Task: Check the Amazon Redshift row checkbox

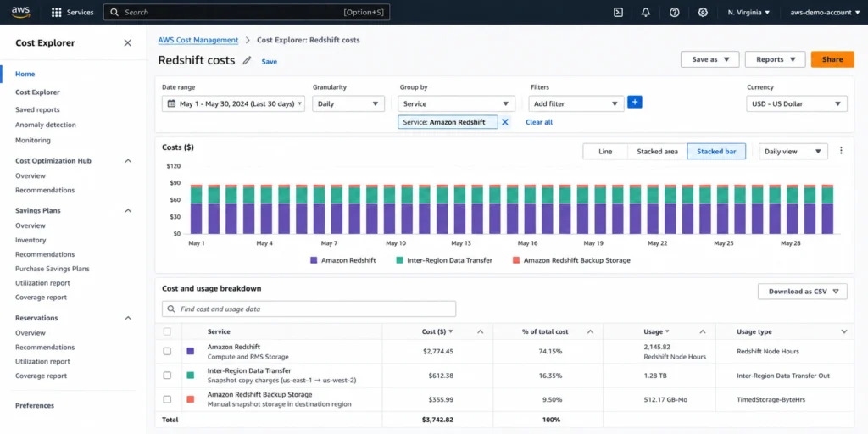Action: [x=167, y=351]
